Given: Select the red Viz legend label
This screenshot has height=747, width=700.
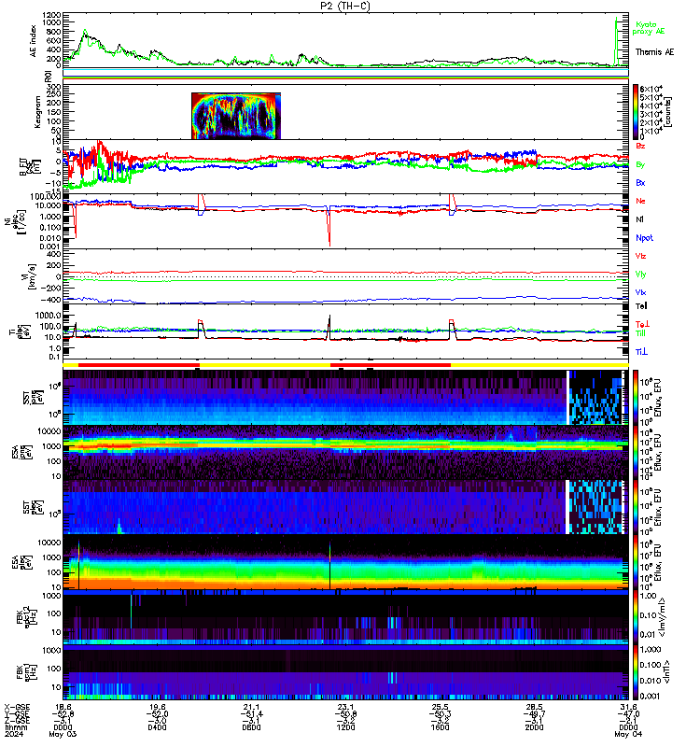Looking at the screenshot, I should [640, 256].
